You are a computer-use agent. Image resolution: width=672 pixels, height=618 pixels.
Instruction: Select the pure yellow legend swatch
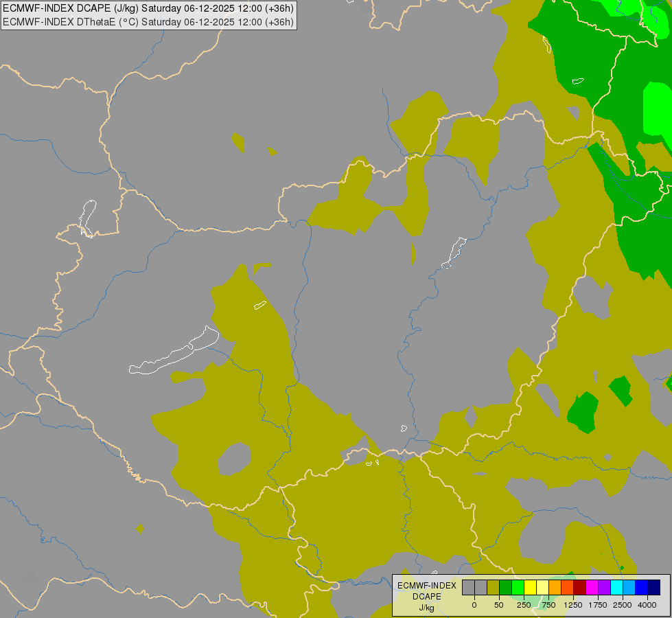point(531,588)
